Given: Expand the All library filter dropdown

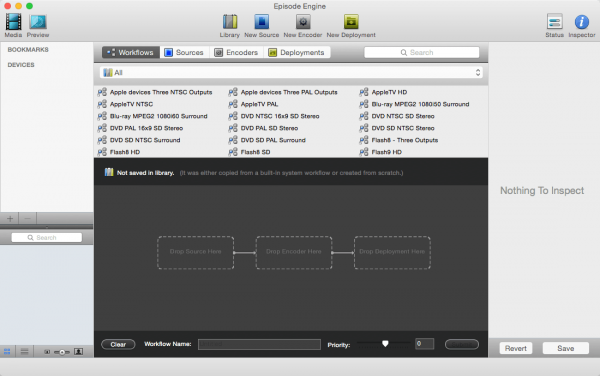Looking at the screenshot, I should [291, 73].
